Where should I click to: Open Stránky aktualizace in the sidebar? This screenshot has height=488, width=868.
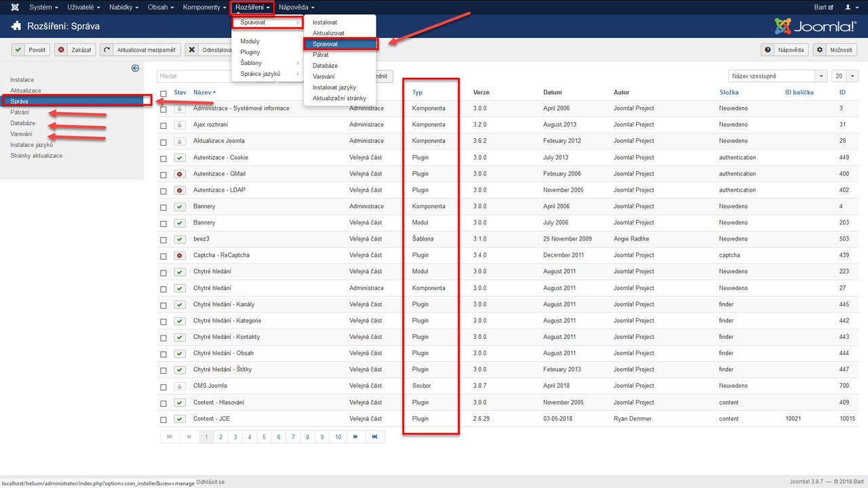tap(36, 156)
